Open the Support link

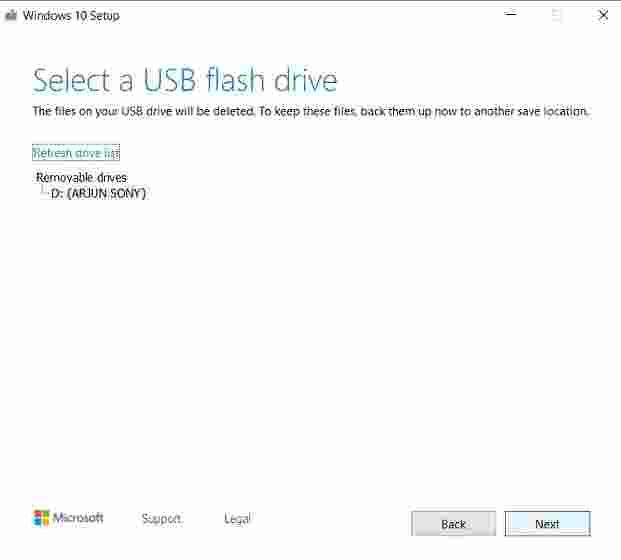pos(161,518)
